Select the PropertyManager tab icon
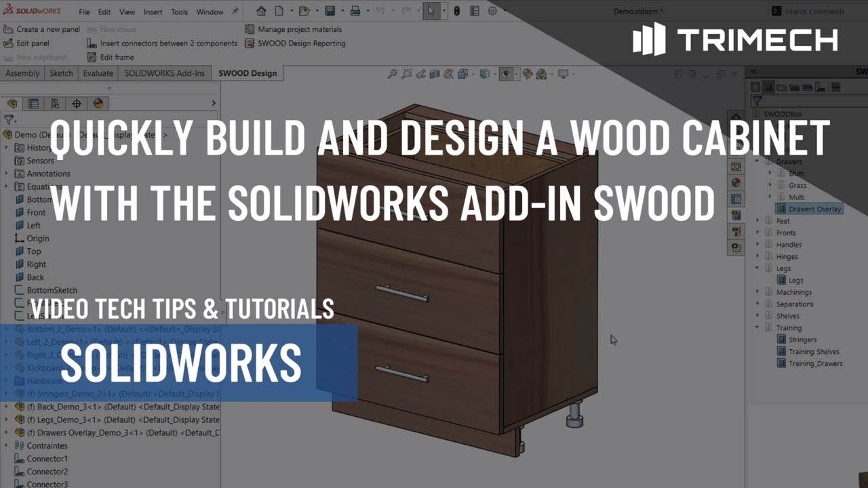This screenshot has width=868, height=488. pyautogui.click(x=33, y=104)
